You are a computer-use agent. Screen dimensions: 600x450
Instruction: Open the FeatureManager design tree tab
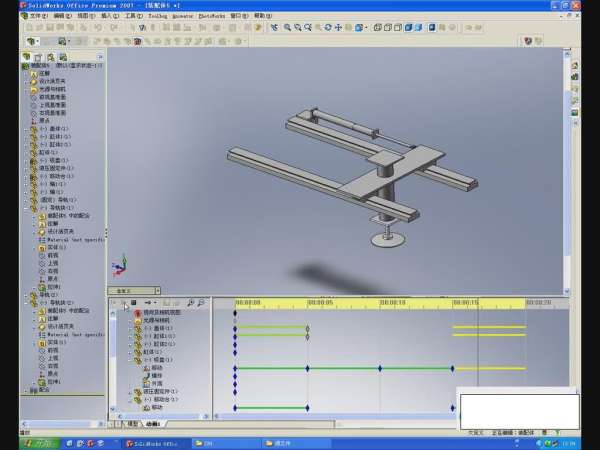click(x=26, y=57)
